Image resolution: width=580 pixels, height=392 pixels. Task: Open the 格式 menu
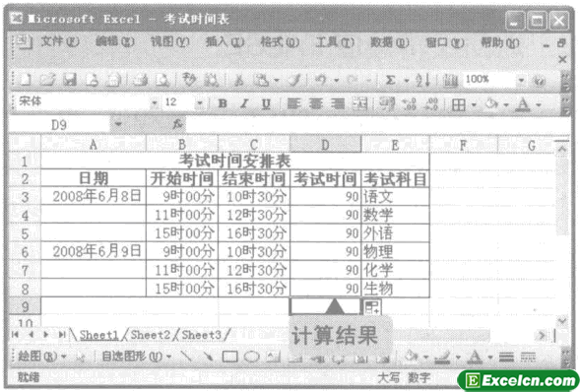280,41
